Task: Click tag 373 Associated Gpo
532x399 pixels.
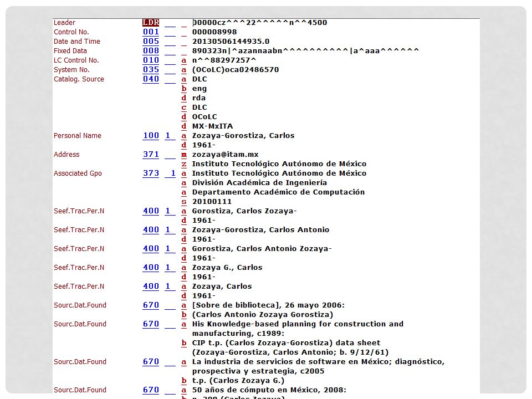Action: tap(151, 173)
